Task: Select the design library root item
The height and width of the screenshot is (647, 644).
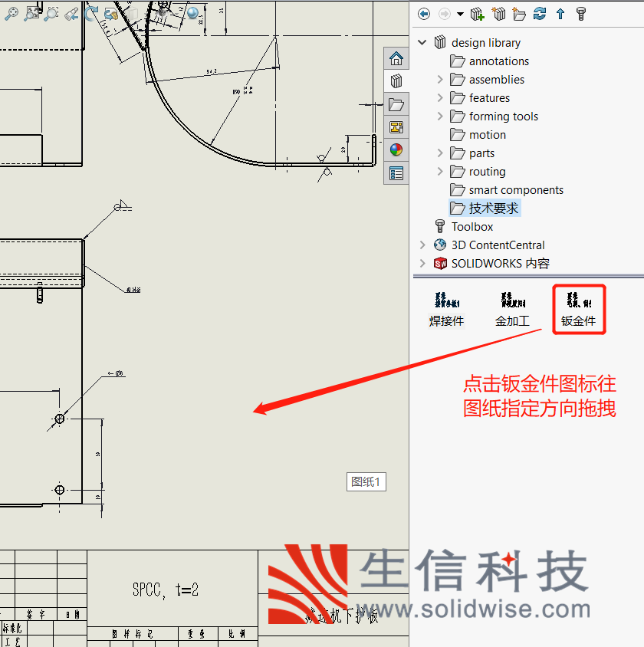Action: [x=478, y=42]
